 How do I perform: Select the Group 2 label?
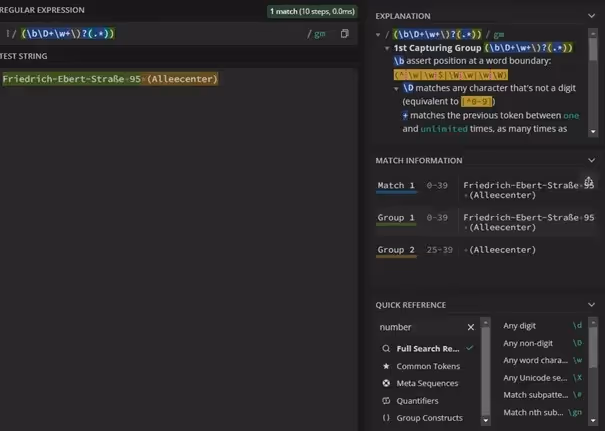396,250
